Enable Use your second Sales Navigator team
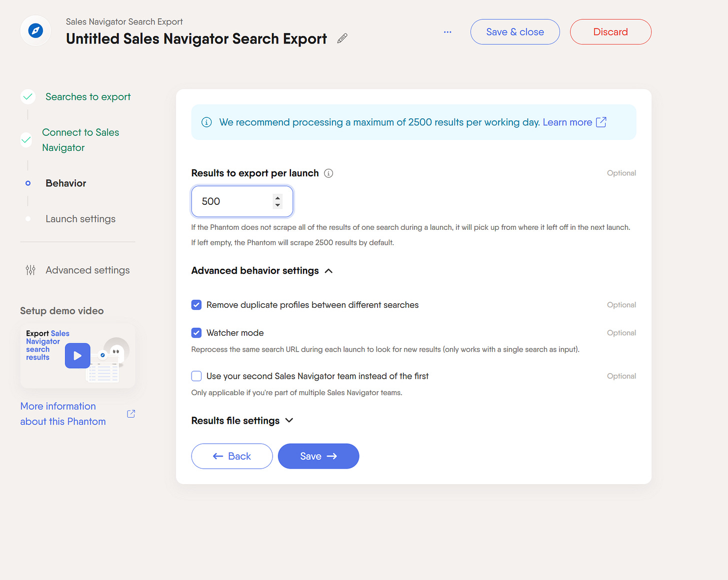This screenshot has height=580, width=728. tap(196, 376)
